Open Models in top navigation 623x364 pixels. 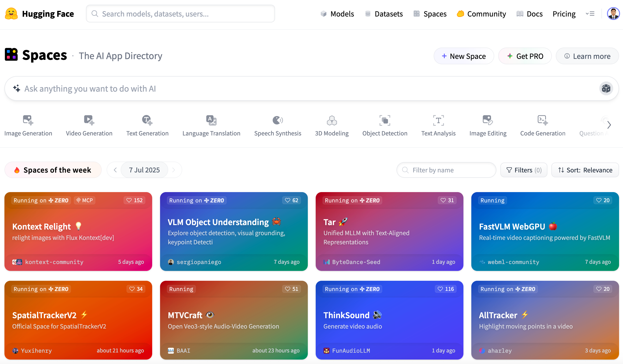[x=337, y=14]
